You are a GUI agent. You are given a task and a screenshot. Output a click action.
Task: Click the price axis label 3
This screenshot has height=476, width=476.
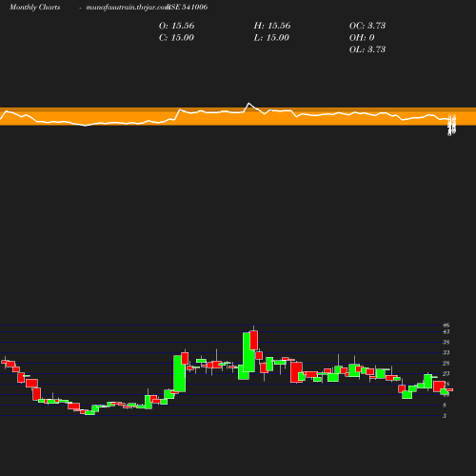[445, 416]
